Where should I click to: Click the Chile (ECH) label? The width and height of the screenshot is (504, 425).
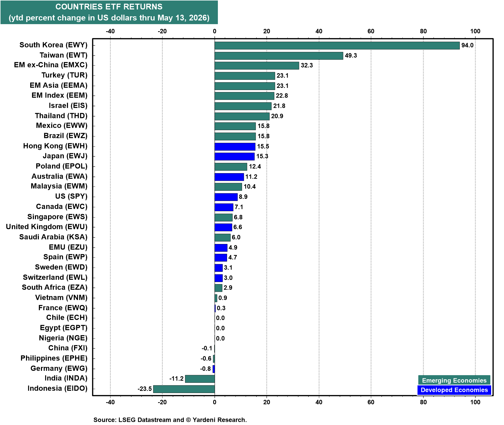pyautogui.click(x=67, y=318)
